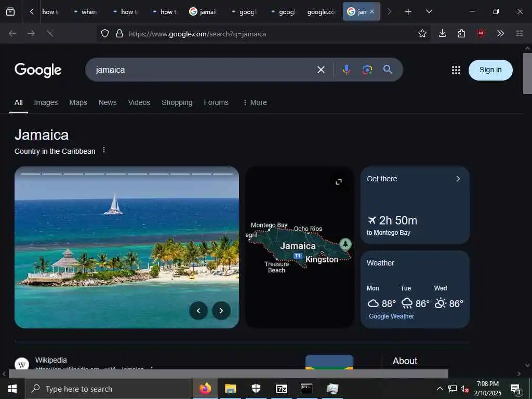Viewport: 532px width, 399px height.
Task: Click Kingston on the map
Action: click(322, 259)
